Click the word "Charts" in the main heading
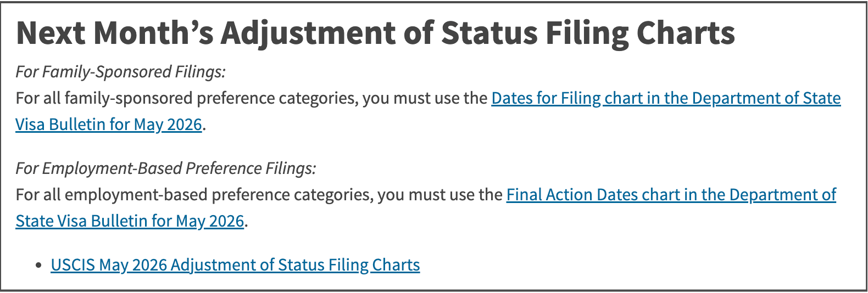The image size is (868, 293). coord(686,33)
